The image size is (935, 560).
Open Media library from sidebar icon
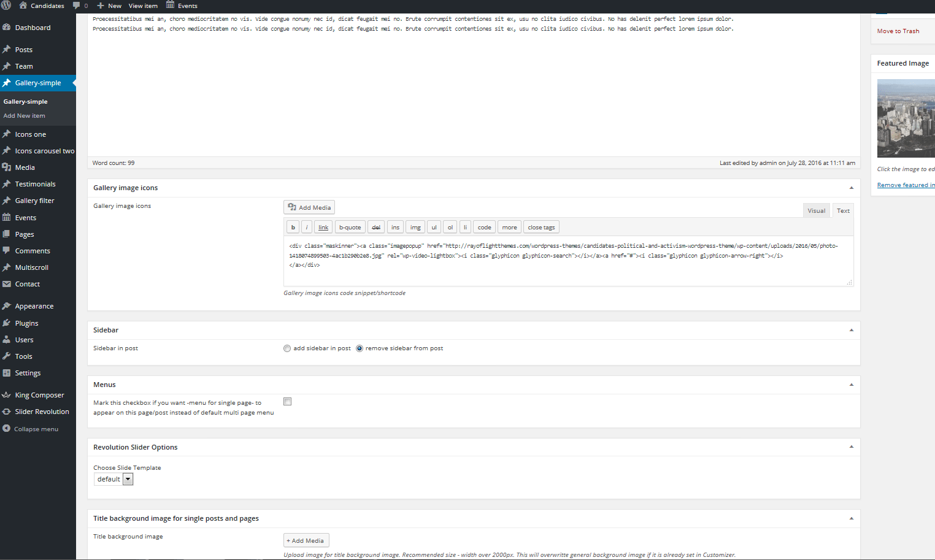(7, 167)
